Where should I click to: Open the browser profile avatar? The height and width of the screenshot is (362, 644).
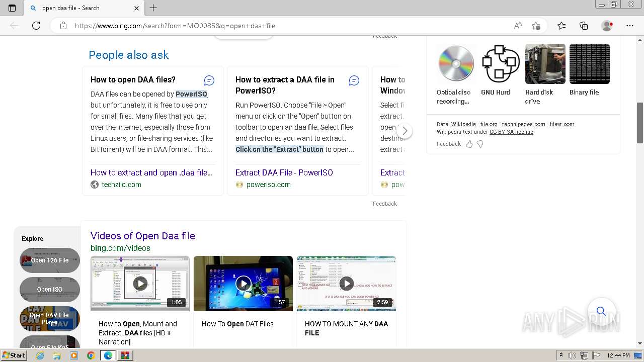(607, 26)
